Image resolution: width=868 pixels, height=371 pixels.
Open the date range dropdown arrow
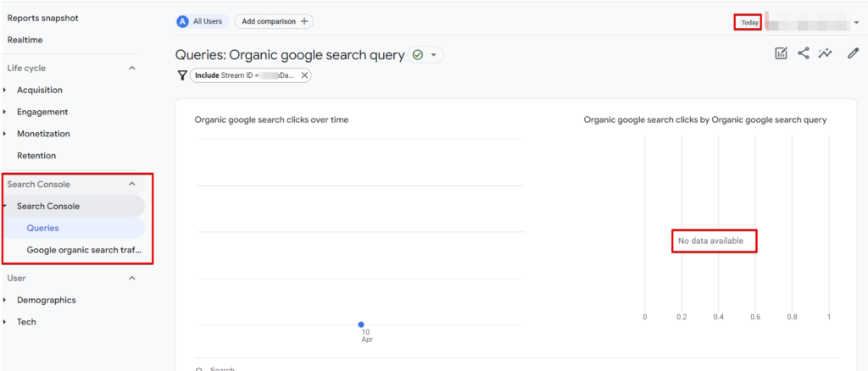click(856, 23)
